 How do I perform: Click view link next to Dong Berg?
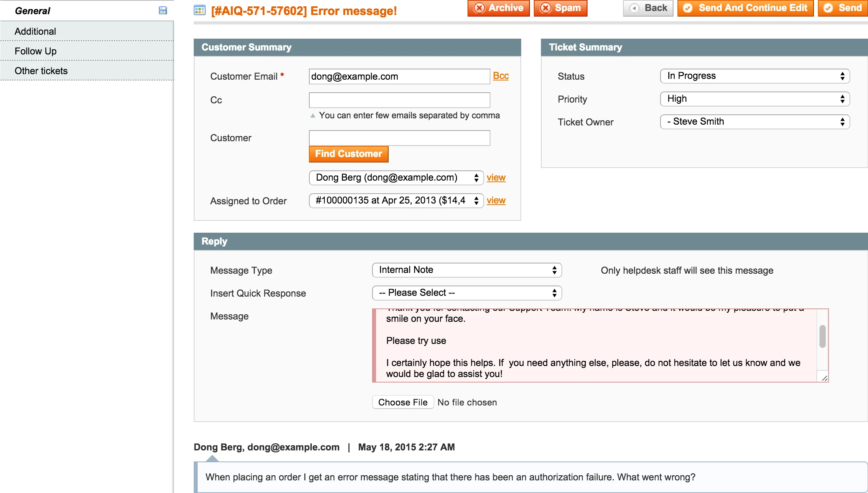coord(496,177)
